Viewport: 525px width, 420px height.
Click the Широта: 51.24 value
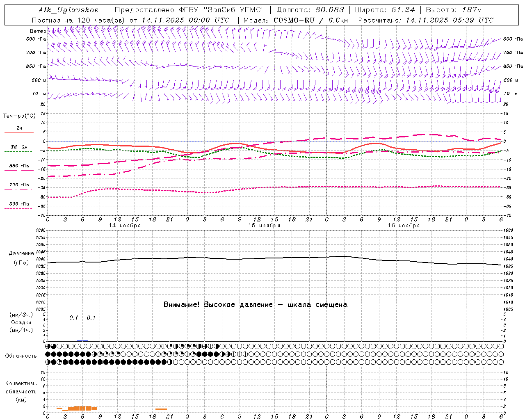click(385, 10)
